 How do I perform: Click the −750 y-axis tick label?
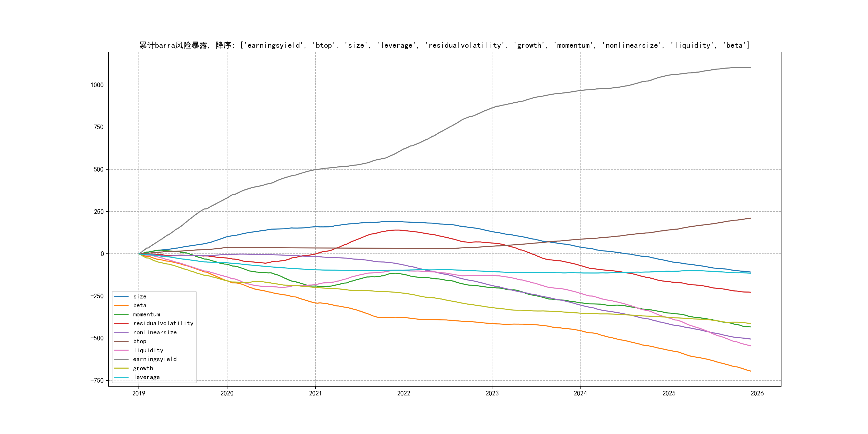(97, 380)
